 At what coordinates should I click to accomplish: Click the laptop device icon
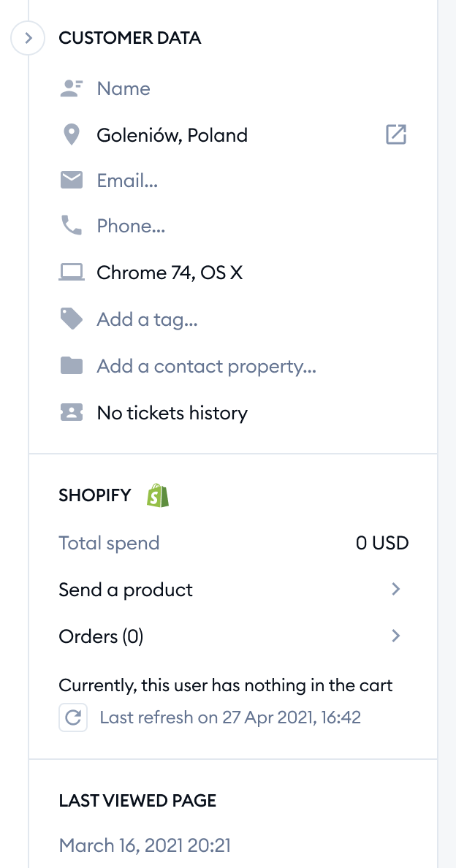click(x=72, y=273)
